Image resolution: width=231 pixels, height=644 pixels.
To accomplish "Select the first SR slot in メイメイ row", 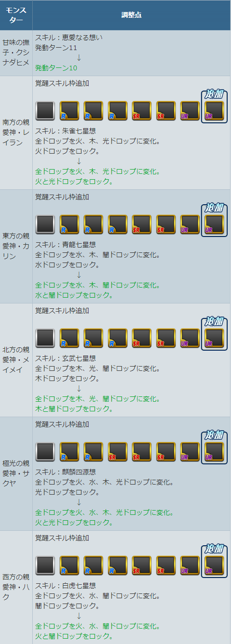I will 141,338.
